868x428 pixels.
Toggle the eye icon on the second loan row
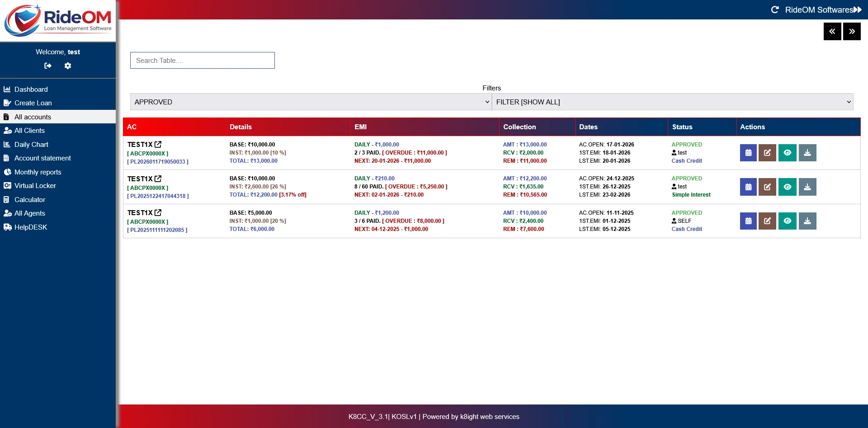click(x=788, y=187)
